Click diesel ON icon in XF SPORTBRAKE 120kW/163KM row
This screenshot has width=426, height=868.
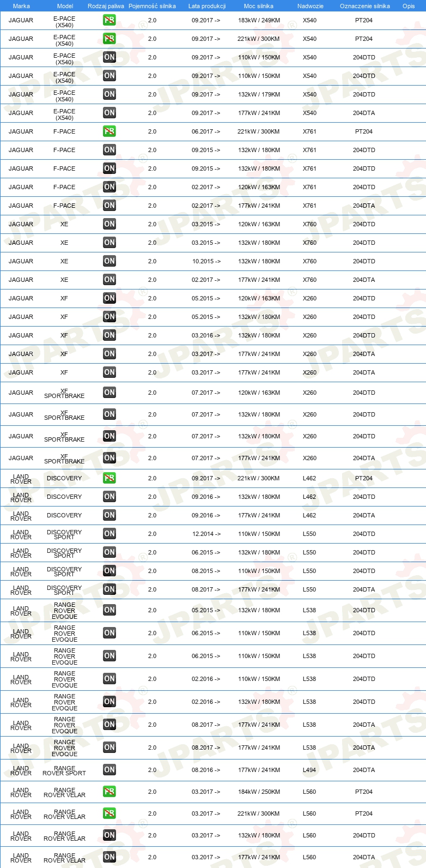109,393
